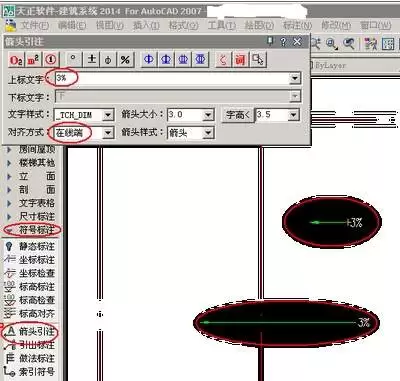Insert the circled number ① symbol
Screen dimensions: 400x381
coord(50,60)
